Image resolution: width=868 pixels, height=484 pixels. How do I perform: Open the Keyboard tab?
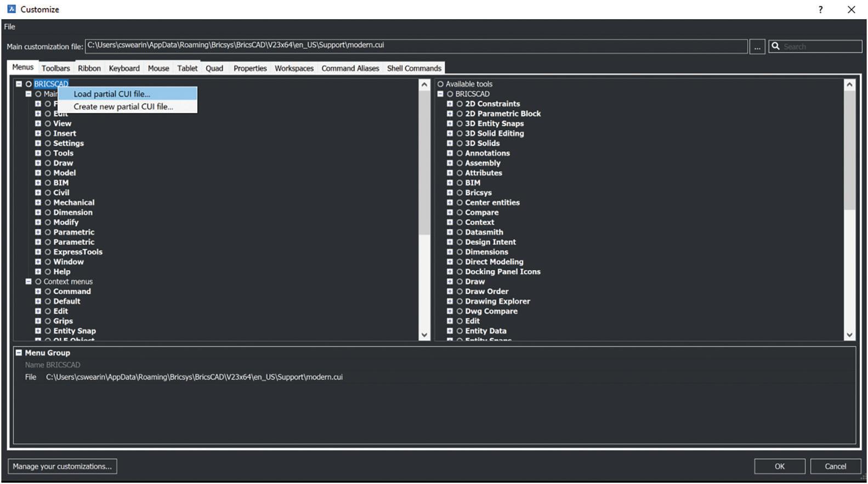click(124, 69)
